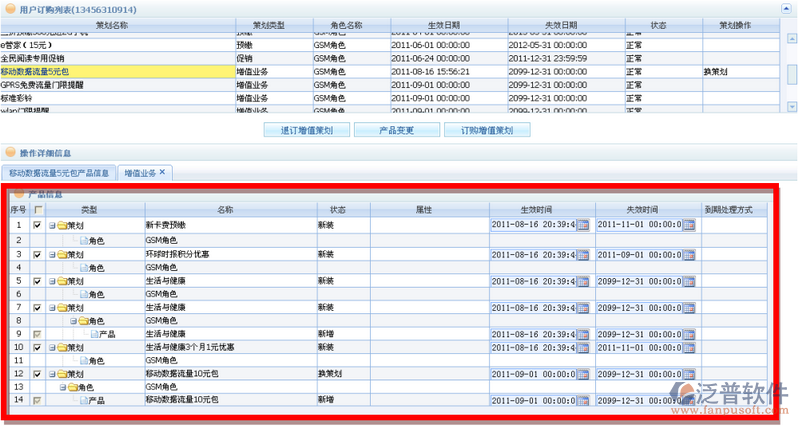The height and width of the screenshot is (426, 799).
Task: Open calendar picker for row 1 生效时间
Action: (583, 225)
